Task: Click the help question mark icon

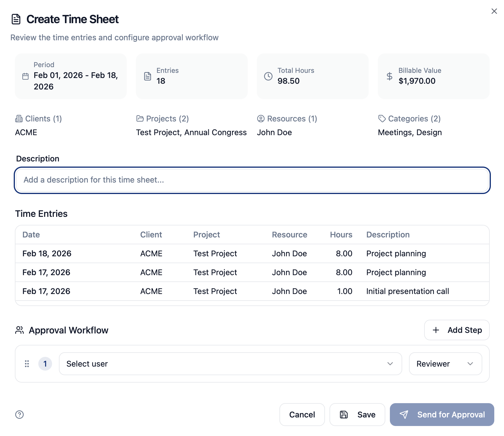Action: tap(19, 414)
